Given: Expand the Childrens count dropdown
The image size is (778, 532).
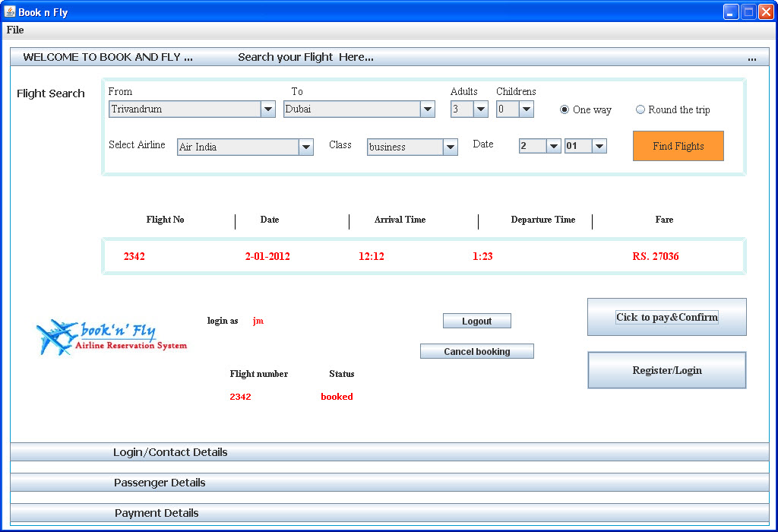Looking at the screenshot, I should point(515,109).
